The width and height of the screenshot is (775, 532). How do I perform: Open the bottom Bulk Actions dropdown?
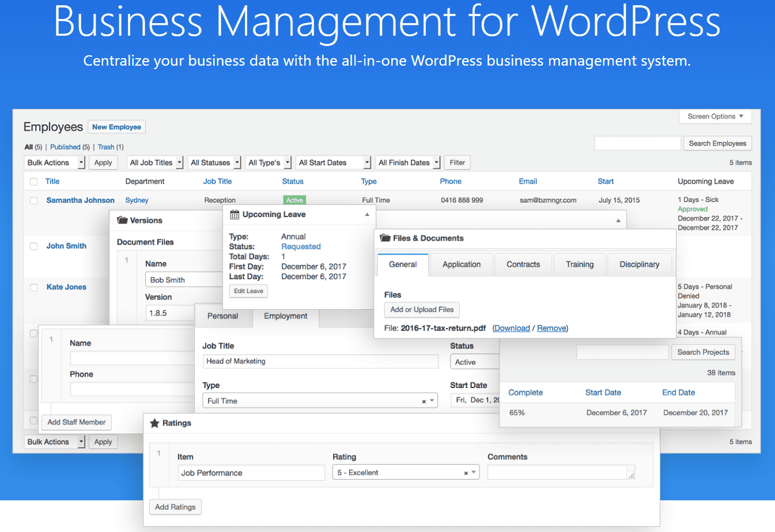(55, 442)
